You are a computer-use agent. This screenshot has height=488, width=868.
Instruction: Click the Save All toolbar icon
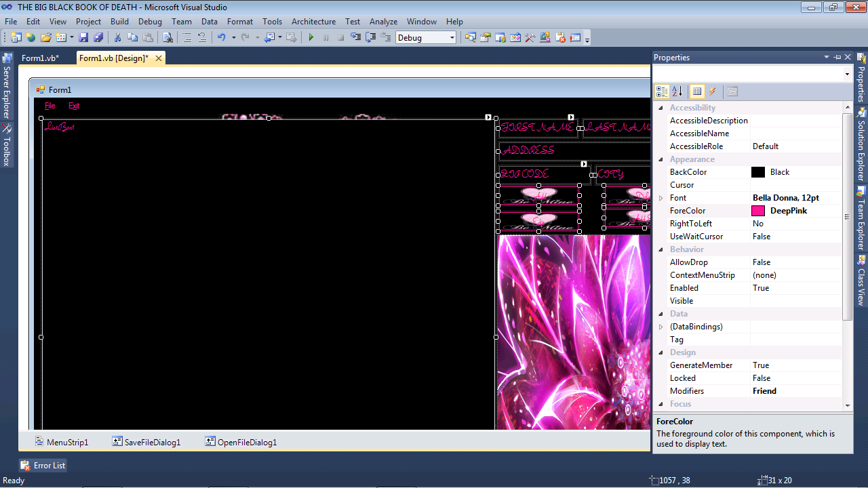(x=98, y=38)
